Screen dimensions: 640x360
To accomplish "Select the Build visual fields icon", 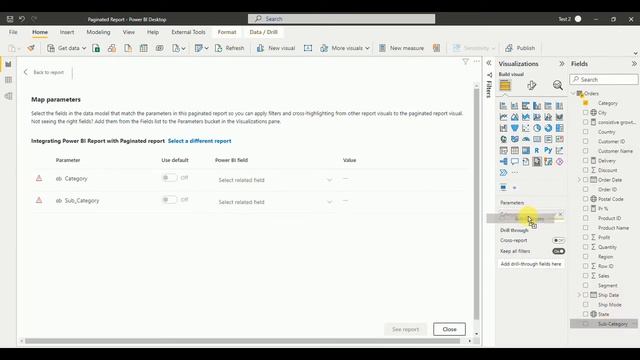I will (x=505, y=85).
